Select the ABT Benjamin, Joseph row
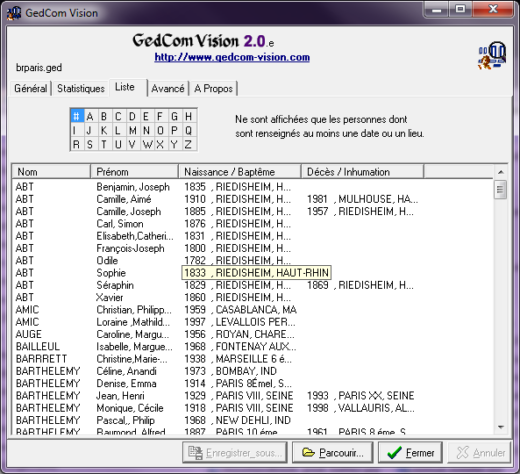 (x=252, y=187)
